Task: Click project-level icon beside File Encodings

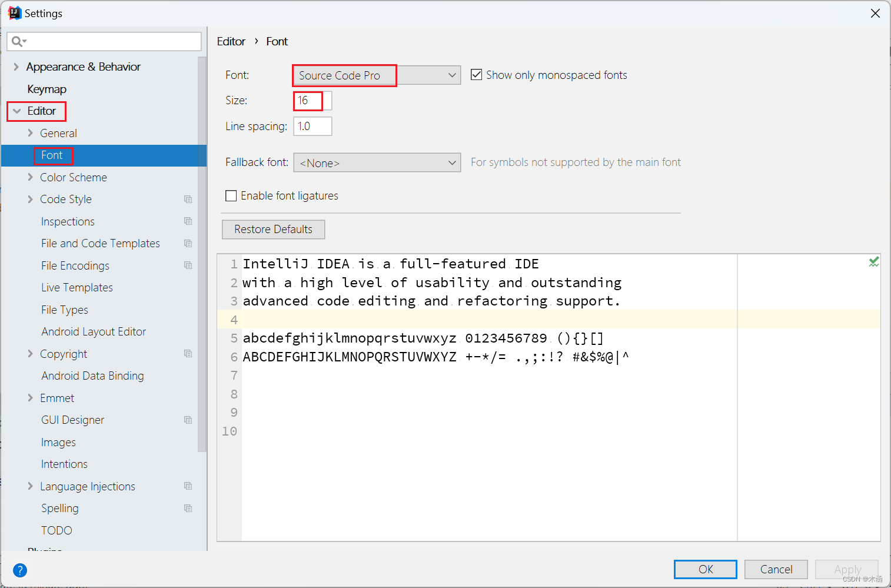Action: (188, 265)
